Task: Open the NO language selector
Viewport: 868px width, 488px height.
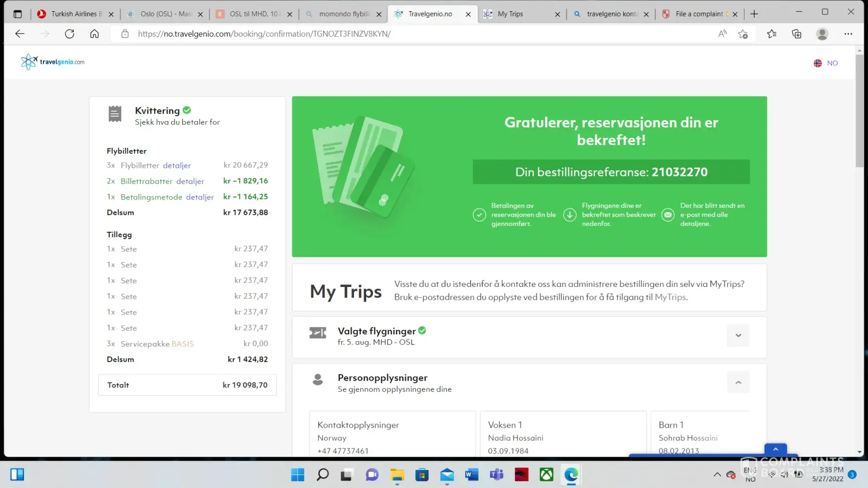Action: (x=826, y=63)
